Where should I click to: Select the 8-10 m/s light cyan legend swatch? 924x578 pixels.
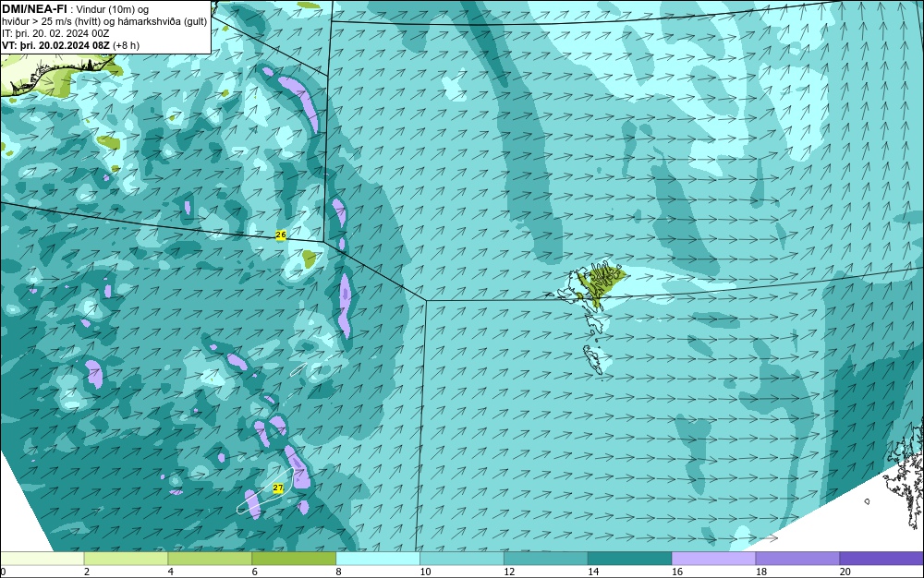pos(378,558)
